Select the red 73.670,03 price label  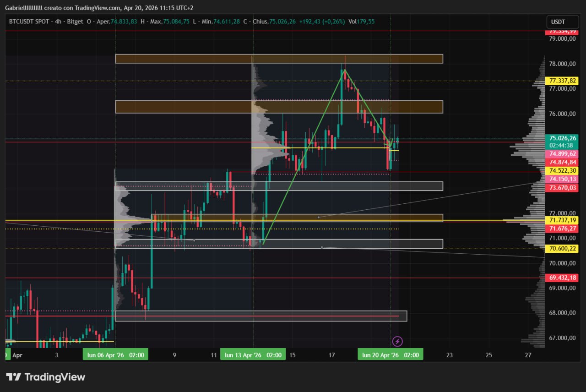[563, 188]
